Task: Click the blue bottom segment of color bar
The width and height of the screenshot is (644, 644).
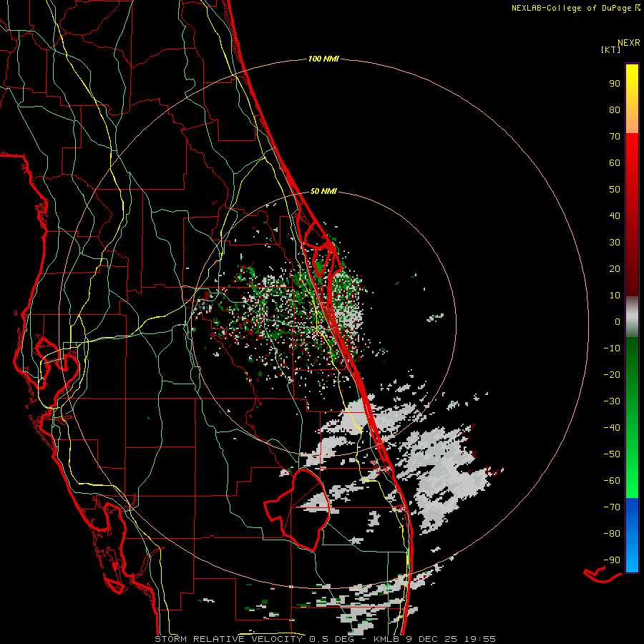Action: 632,535
